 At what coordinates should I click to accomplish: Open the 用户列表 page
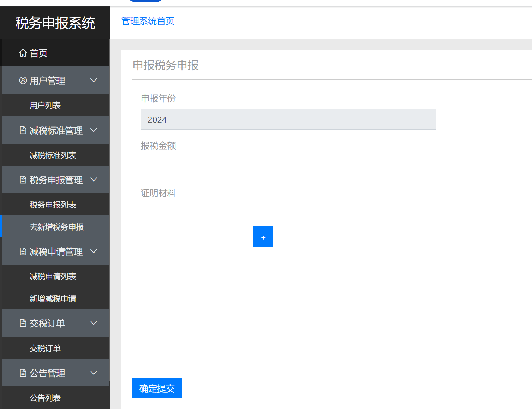pyautogui.click(x=45, y=105)
